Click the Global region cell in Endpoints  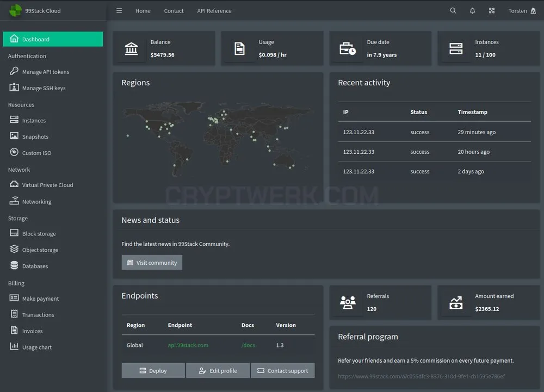click(x=134, y=345)
